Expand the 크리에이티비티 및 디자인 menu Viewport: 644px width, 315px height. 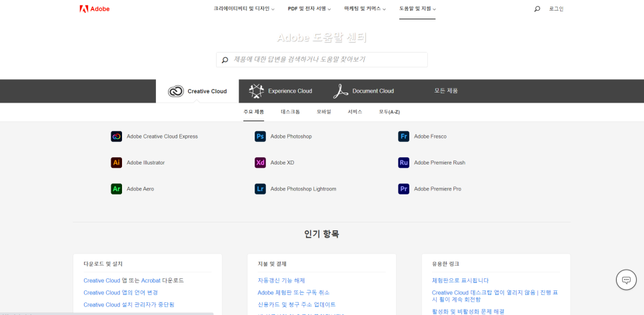pos(244,9)
